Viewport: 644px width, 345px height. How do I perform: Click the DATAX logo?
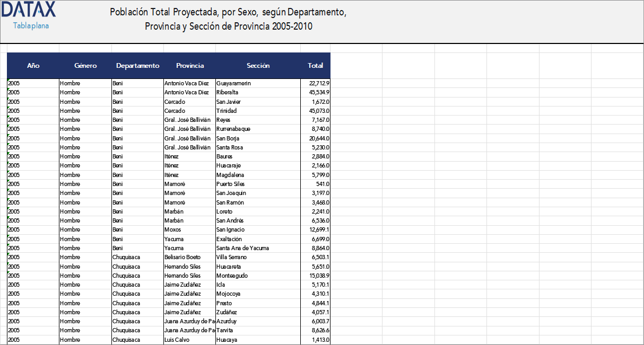[29, 10]
